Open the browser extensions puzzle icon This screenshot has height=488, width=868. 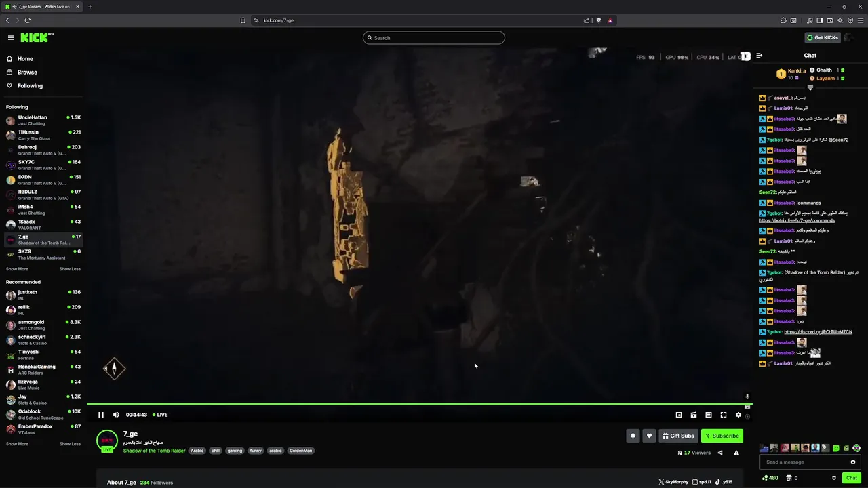(x=783, y=20)
